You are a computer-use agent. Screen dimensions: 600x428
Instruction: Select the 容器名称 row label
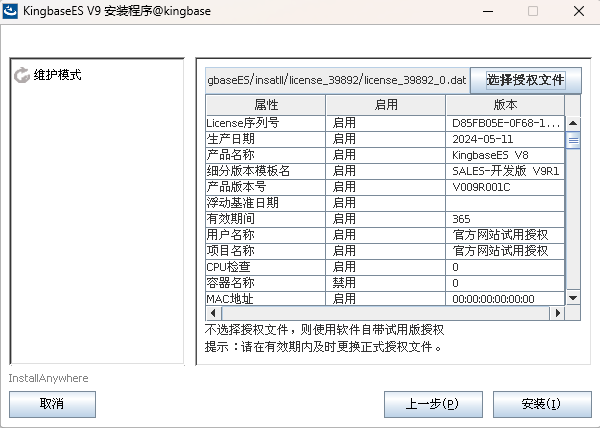click(230, 283)
